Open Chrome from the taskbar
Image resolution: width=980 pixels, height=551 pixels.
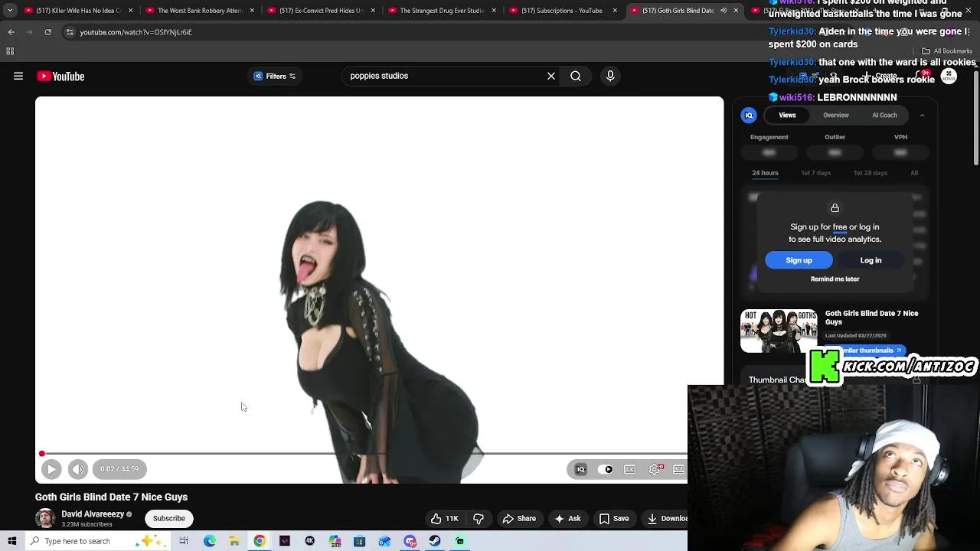click(x=260, y=541)
